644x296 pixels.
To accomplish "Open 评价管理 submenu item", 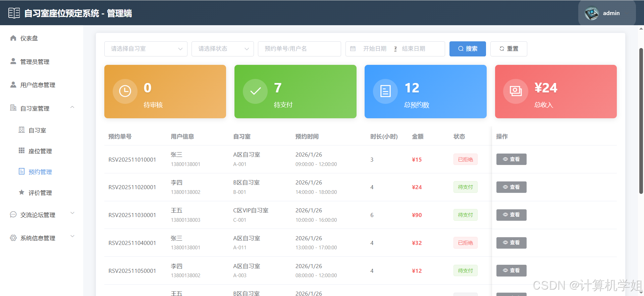I will 42,193.
